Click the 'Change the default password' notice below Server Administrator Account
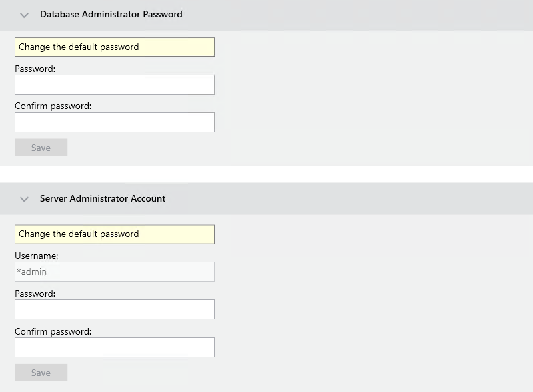Screen dimensions: 533x392 tap(113, 234)
